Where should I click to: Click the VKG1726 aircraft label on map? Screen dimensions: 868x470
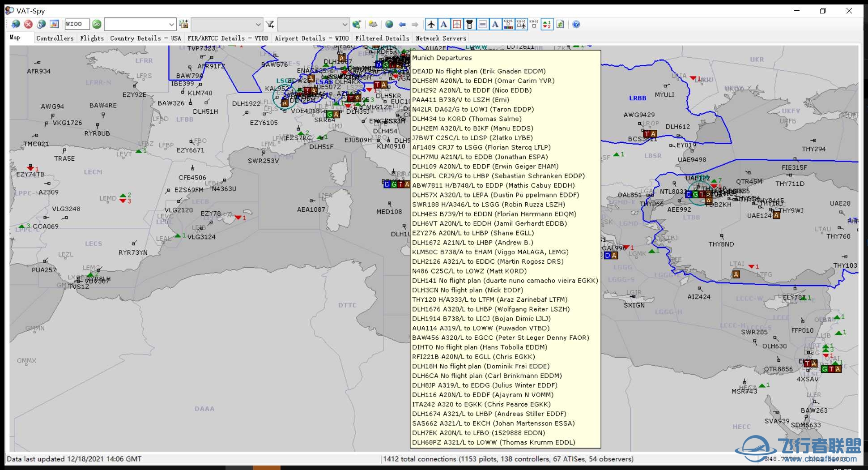pyautogui.click(x=68, y=123)
